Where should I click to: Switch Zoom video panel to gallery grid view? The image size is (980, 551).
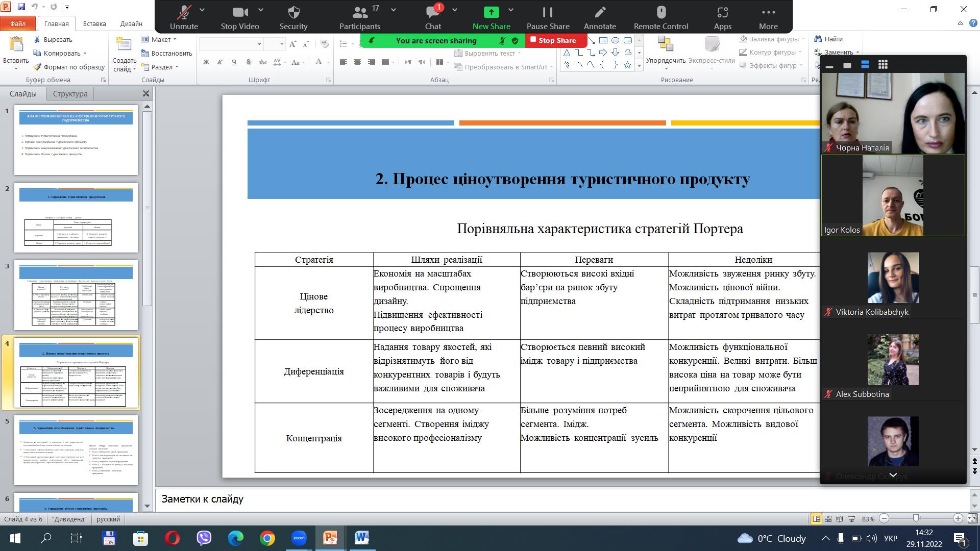[883, 65]
